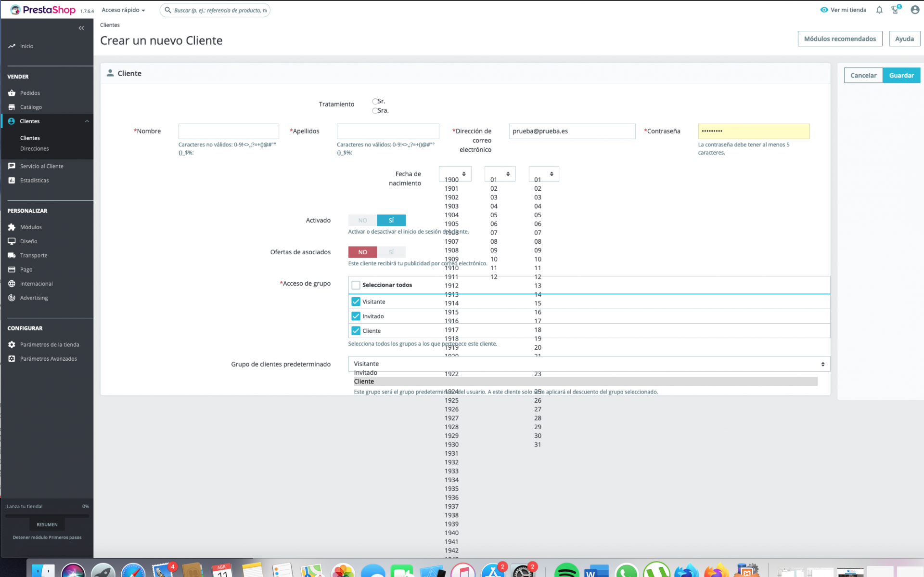Expand the Acceso rápido menu
This screenshot has height=577, width=924.
point(123,10)
